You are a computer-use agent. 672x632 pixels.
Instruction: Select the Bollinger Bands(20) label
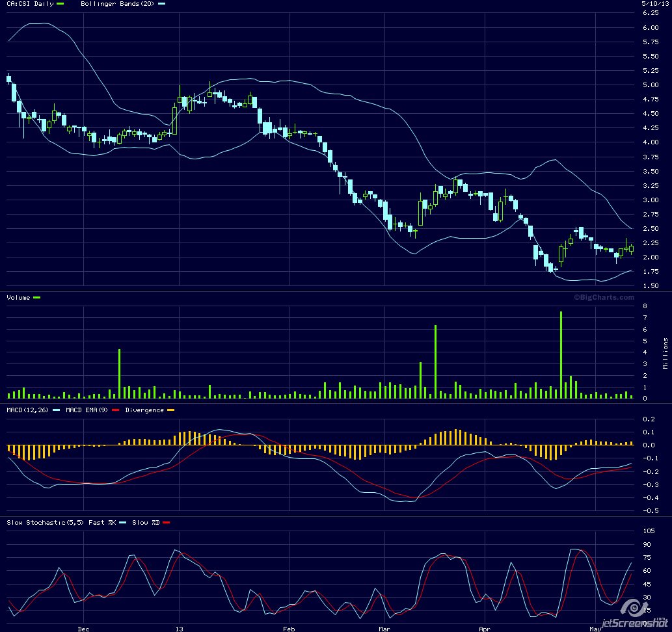pyautogui.click(x=118, y=4)
